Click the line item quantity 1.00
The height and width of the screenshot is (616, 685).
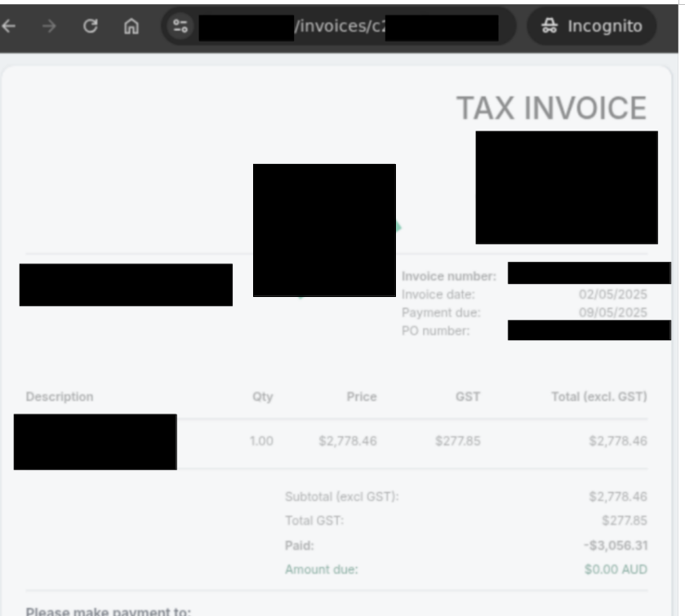coord(261,441)
